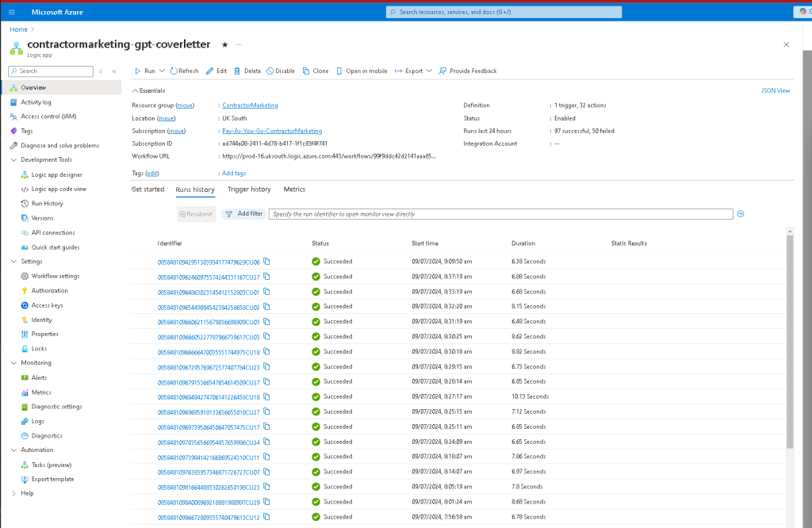Screen dimensions: 812x528
Task: Click the Clone toolbar button
Action: point(316,71)
